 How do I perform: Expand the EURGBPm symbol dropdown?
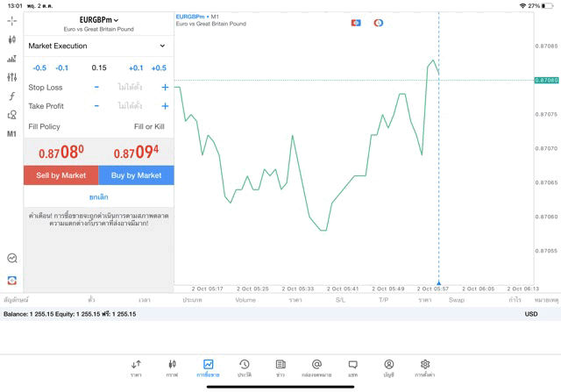(x=98, y=20)
